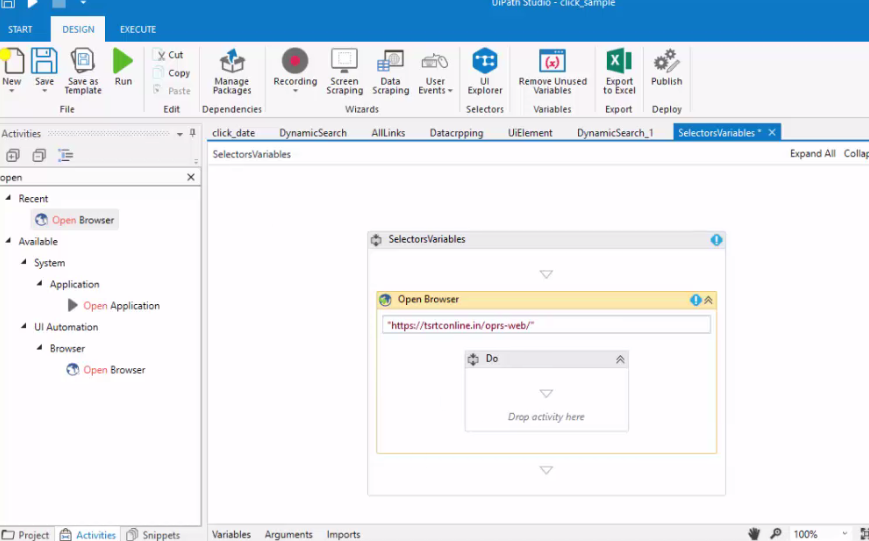
Task: Collapse the UI Automation tree node
Action: pyautogui.click(x=24, y=326)
